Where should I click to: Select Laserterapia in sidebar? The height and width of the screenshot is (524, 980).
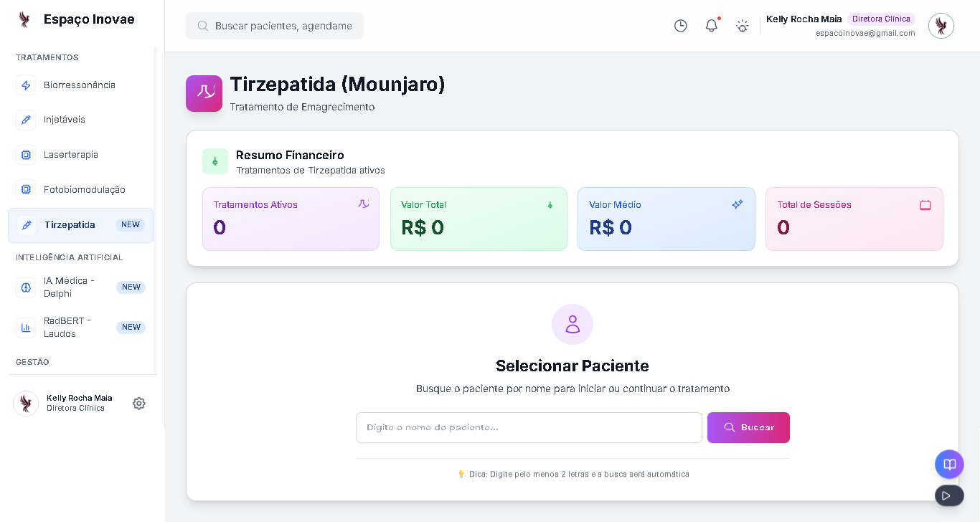71,155
